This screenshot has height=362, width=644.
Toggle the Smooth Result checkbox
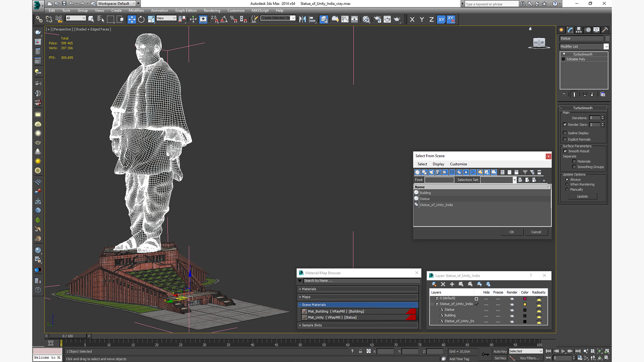(x=565, y=151)
